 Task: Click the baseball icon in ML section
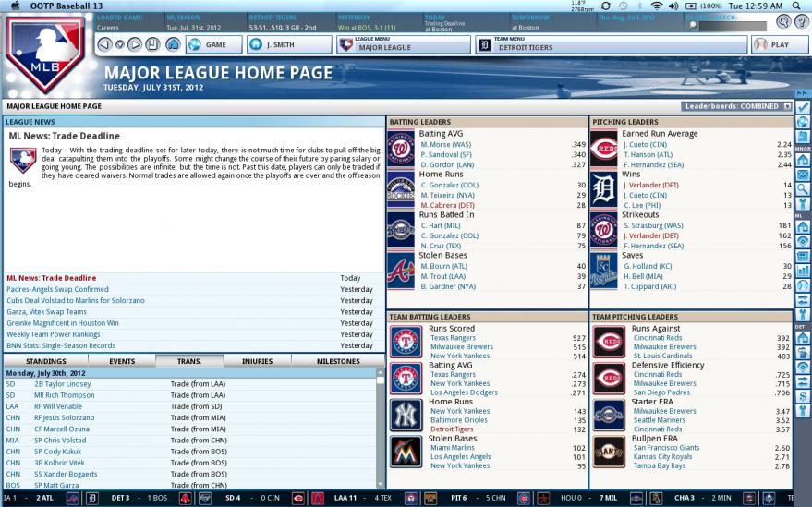[x=802, y=284]
